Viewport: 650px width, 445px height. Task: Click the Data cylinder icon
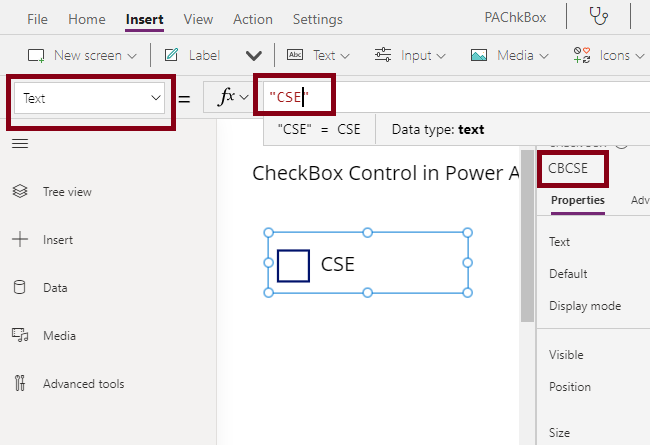point(19,287)
